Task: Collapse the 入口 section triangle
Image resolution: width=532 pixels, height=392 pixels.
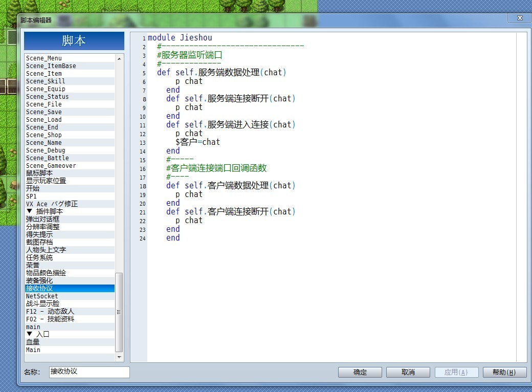Action: [30, 334]
